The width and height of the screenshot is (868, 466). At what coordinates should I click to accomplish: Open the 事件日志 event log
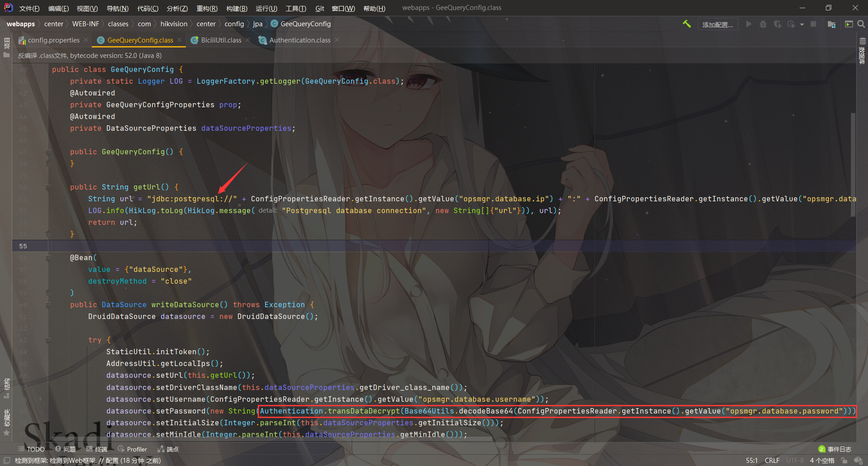pos(835,449)
